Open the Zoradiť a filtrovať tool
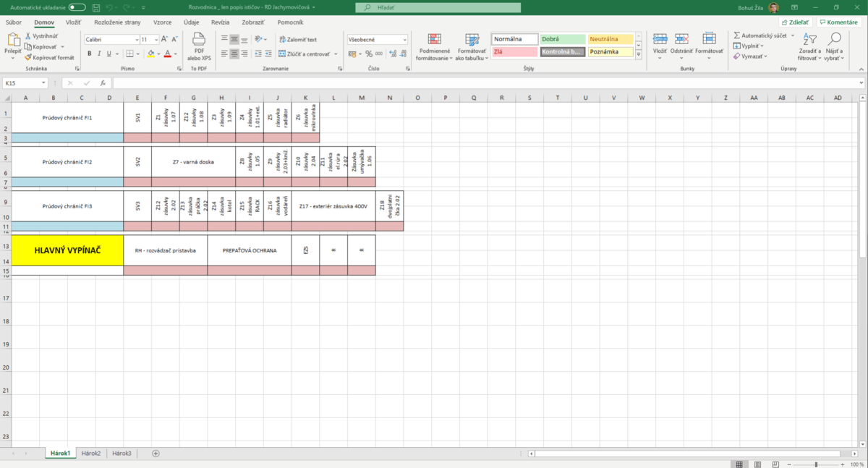 809,46
